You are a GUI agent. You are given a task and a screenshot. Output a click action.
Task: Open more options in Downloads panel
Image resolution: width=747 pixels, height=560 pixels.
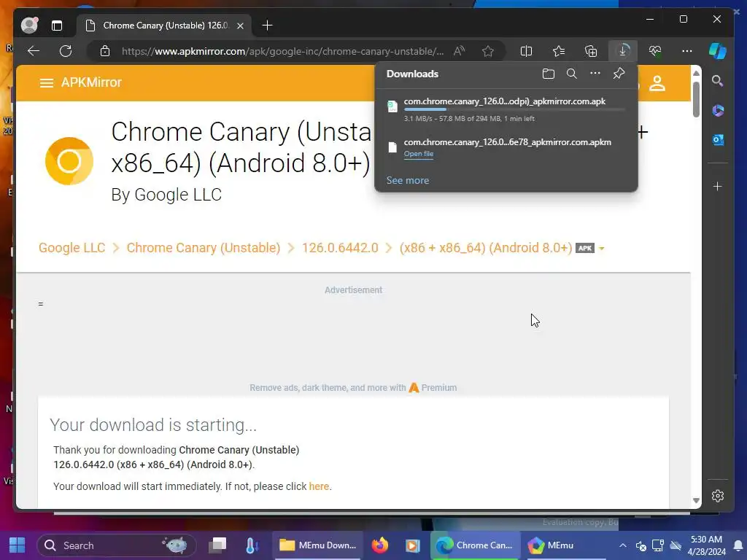click(595, 74)
